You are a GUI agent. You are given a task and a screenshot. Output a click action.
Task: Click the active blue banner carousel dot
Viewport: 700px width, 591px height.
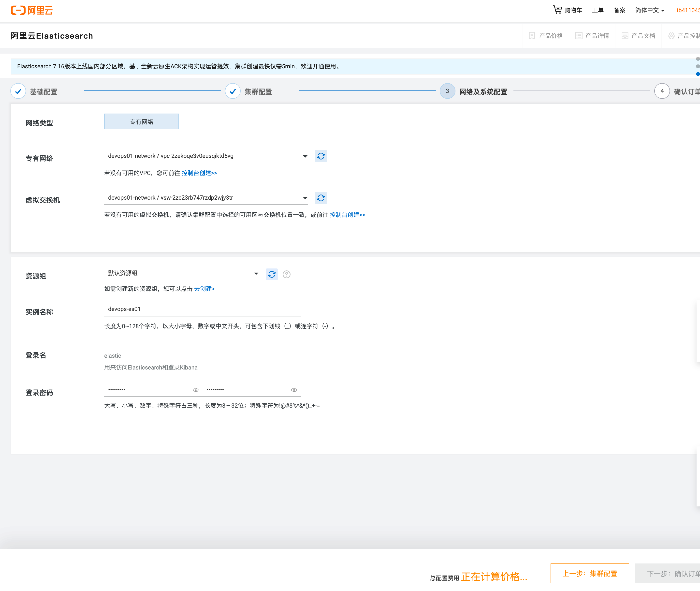coord(698,74)
